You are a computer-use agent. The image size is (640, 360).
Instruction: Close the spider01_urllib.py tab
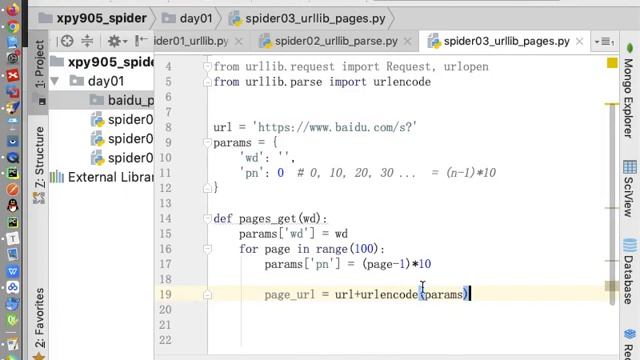tap(239, 41)
